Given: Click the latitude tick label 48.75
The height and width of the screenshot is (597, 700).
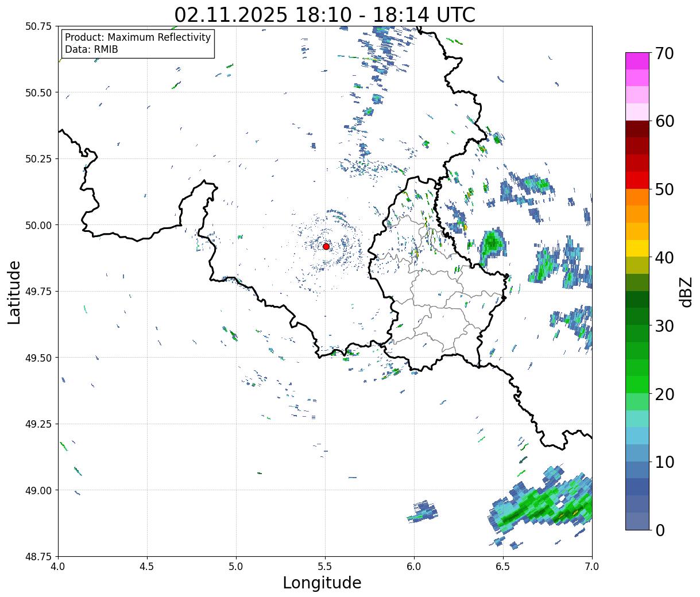Looking at the screenshot, I should click(x=38, y=557).
